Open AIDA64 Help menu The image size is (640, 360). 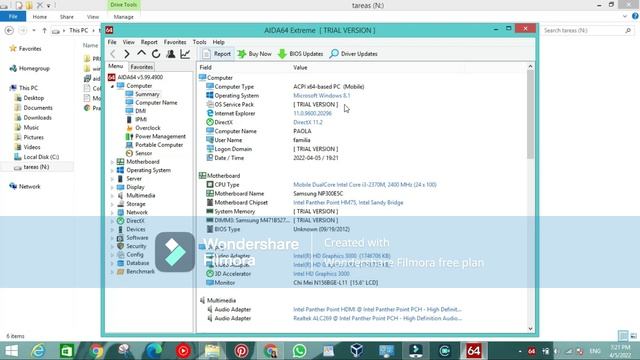pyautogui.click(x=218, y=42)
